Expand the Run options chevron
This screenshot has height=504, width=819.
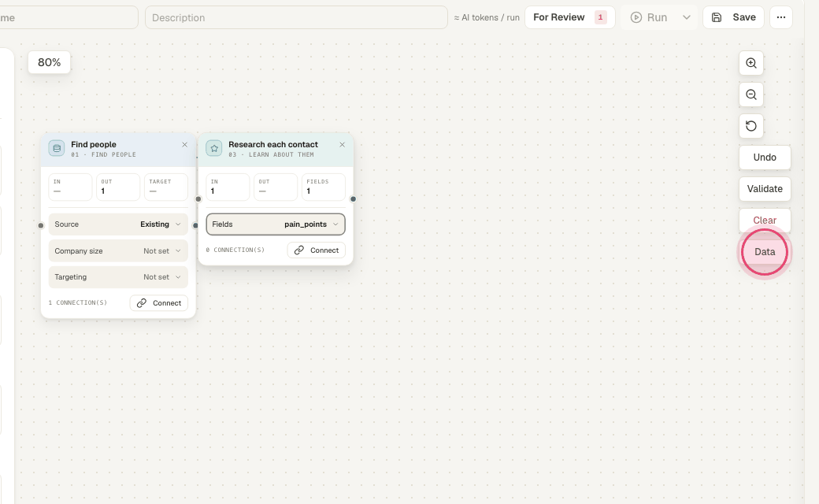(687, 17)
